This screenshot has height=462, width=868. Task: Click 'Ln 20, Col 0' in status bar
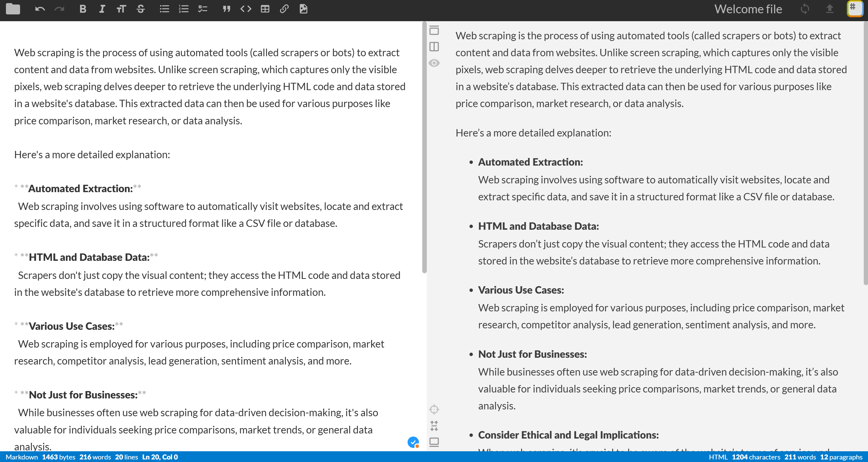pyautogui.click(x=160, y=457)
